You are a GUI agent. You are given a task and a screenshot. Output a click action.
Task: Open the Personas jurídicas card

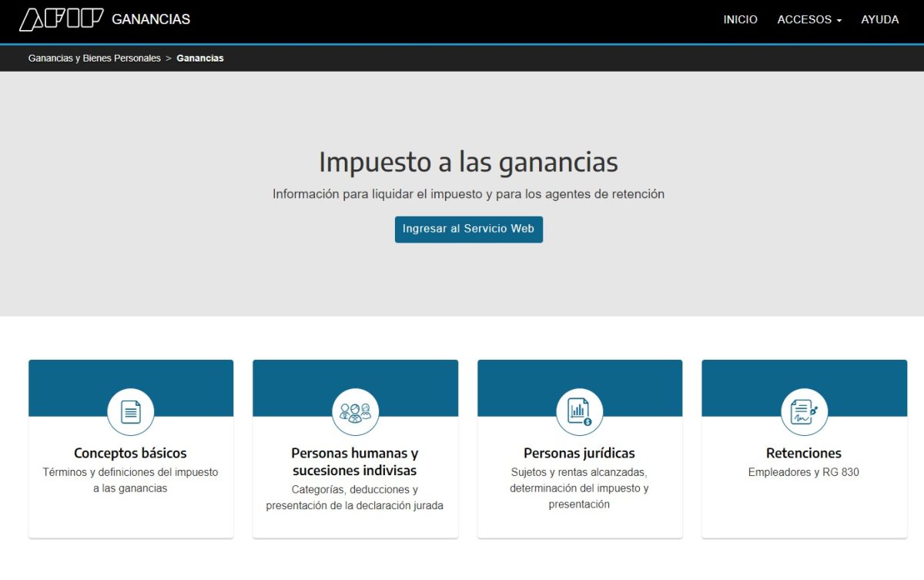point(580,462)
